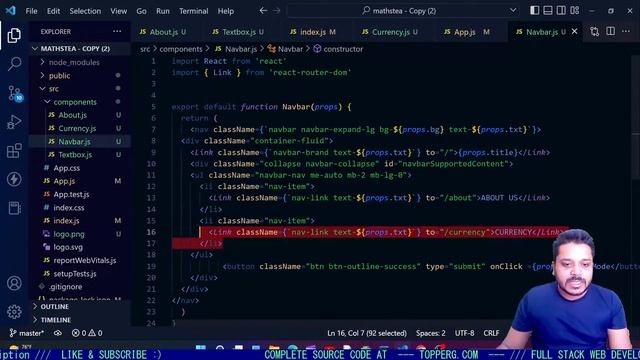Switch to the index.js tab

tap(313, 32)
